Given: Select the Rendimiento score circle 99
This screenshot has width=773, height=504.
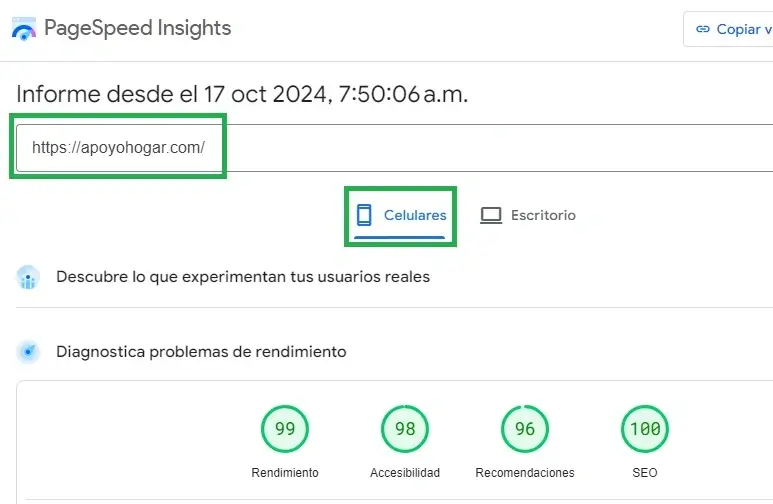Looking at the screenshot, I should coord(285,429).
